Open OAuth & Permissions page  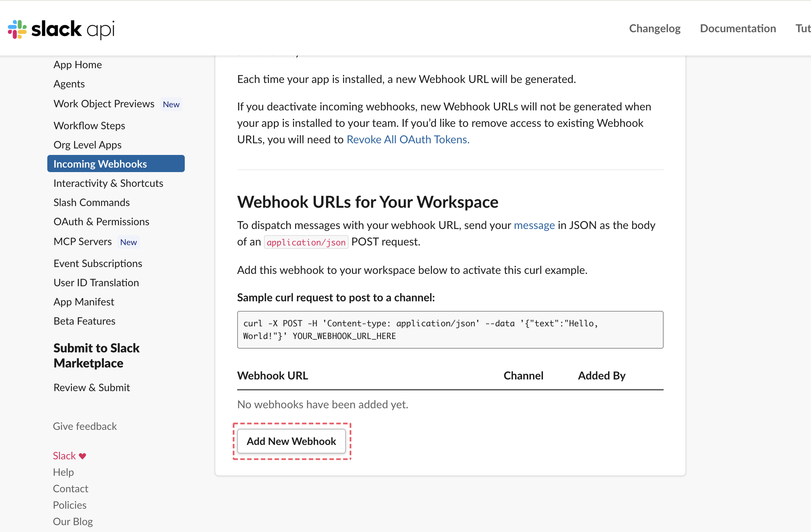point(101,221)
